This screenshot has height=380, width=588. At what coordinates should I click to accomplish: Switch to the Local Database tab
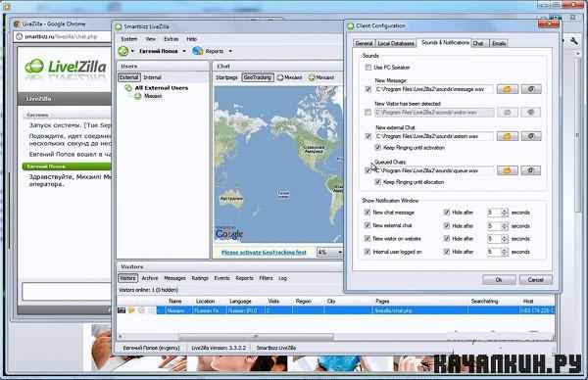pyautogui.click(x=396, y=43)
